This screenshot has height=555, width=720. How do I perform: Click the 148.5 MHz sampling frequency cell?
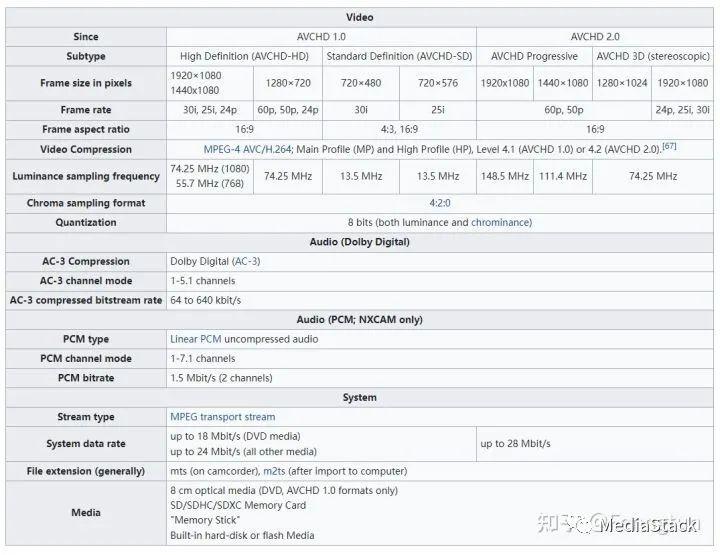pyautogui.click(x=504, y=177)
